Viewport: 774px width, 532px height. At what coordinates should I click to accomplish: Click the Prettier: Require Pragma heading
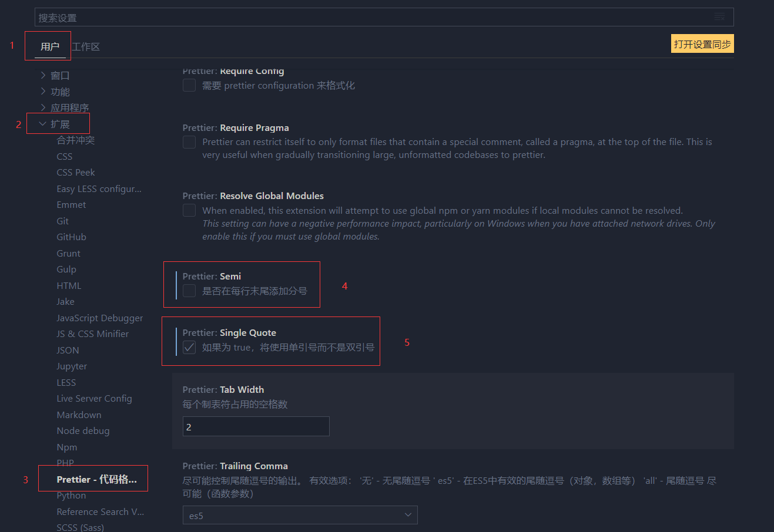tap(236, 127)
